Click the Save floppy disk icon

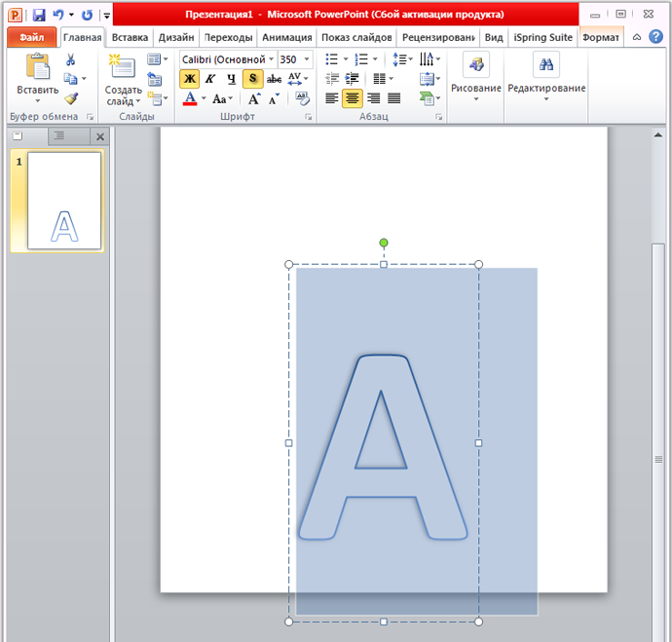pyautogui.click(x=39, y=15)
